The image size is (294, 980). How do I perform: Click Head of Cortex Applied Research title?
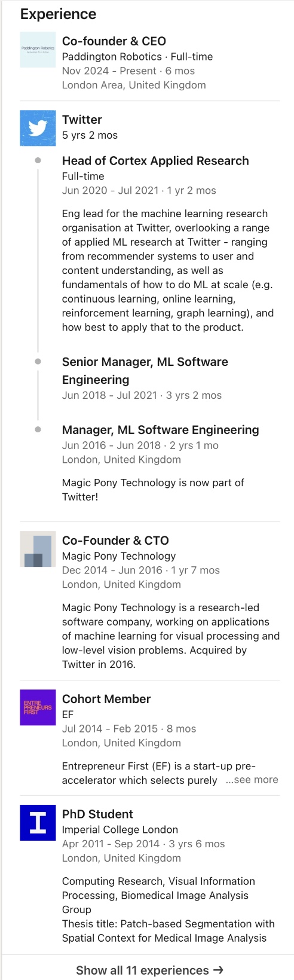(x=155, y=161)
